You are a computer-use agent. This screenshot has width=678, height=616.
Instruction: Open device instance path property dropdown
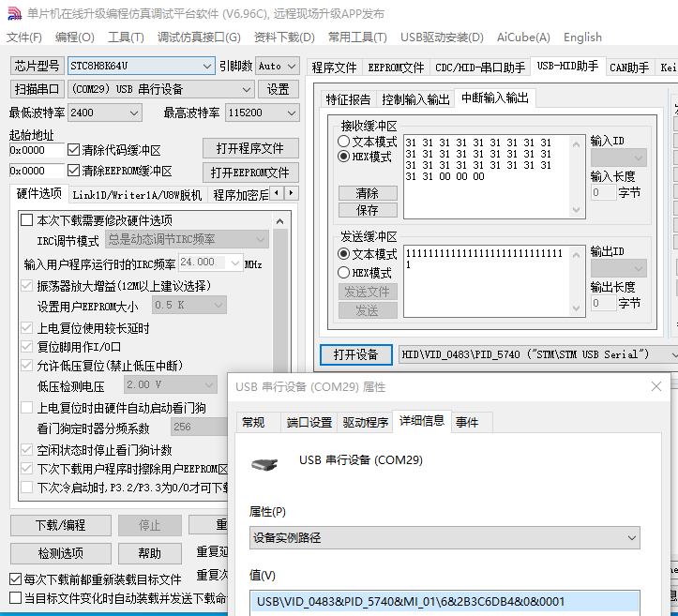[x=444, y=538]
